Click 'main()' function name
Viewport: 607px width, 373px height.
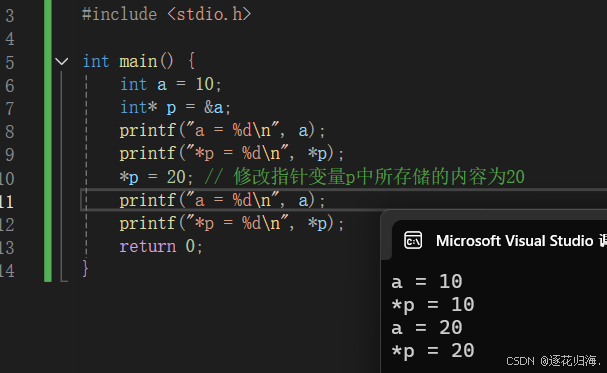pos(146,61)
